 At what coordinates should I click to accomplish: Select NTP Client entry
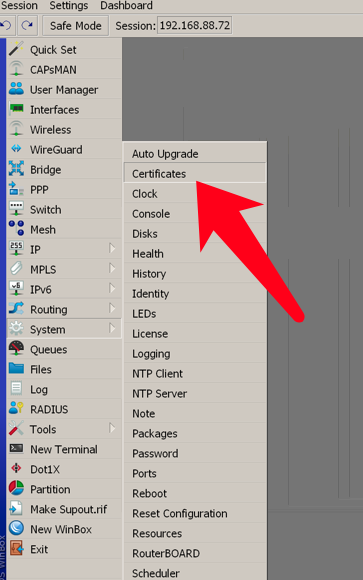pos(195,373)
